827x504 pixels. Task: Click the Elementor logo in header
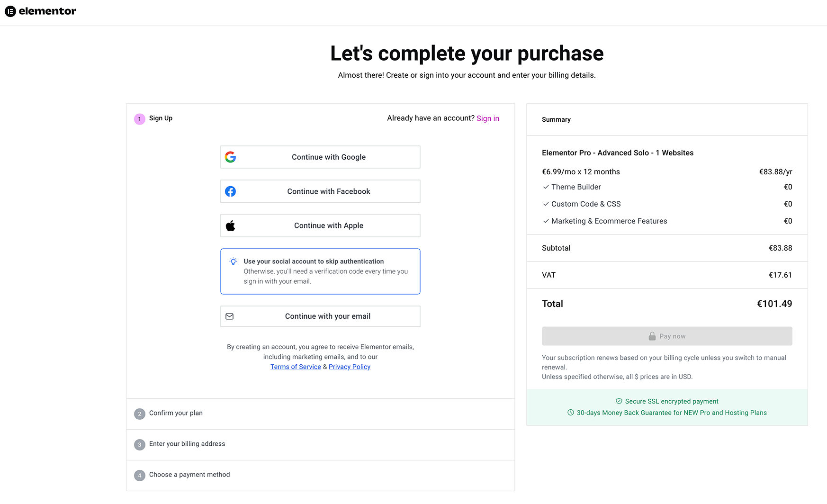pos(40,11)
